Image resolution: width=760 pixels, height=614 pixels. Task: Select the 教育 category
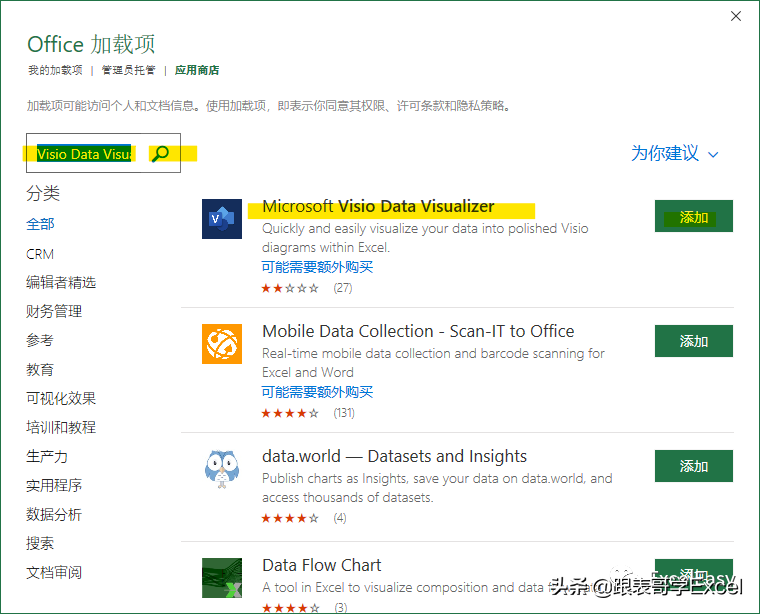pyautogui.click(x=40, y=370)
